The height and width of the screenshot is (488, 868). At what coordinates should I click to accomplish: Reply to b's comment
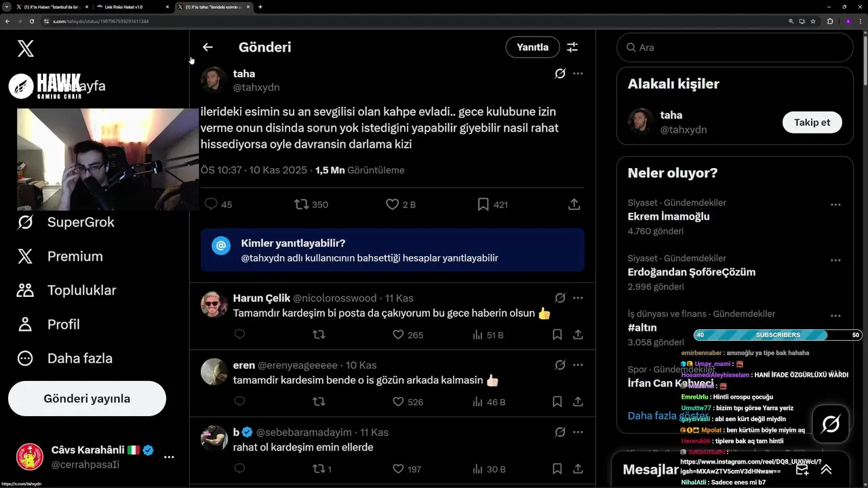pyautogui.click(x=239, y=468)
